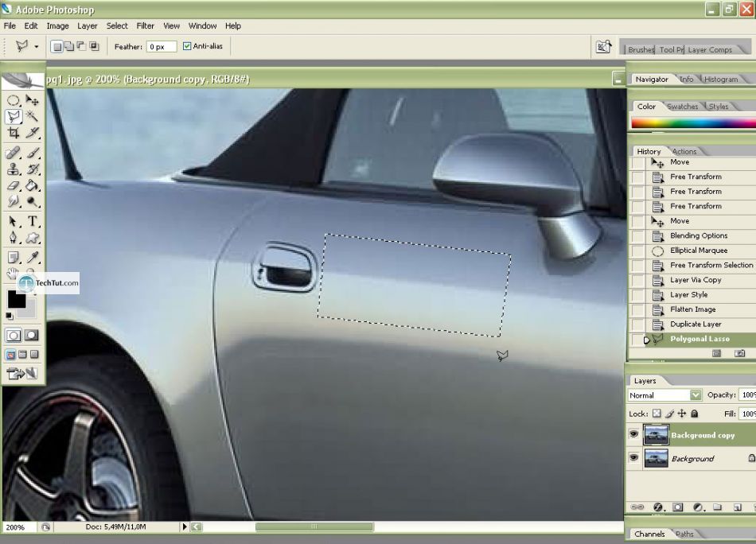The height and width of the screenshot is (544, 756).
Task: Choose Intersect with selection mode
Action: (95, 46)
